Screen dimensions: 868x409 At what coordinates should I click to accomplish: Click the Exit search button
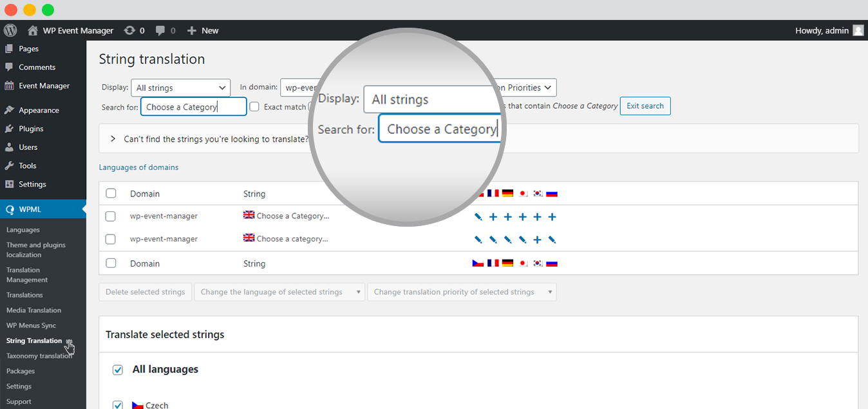[645, 106]
